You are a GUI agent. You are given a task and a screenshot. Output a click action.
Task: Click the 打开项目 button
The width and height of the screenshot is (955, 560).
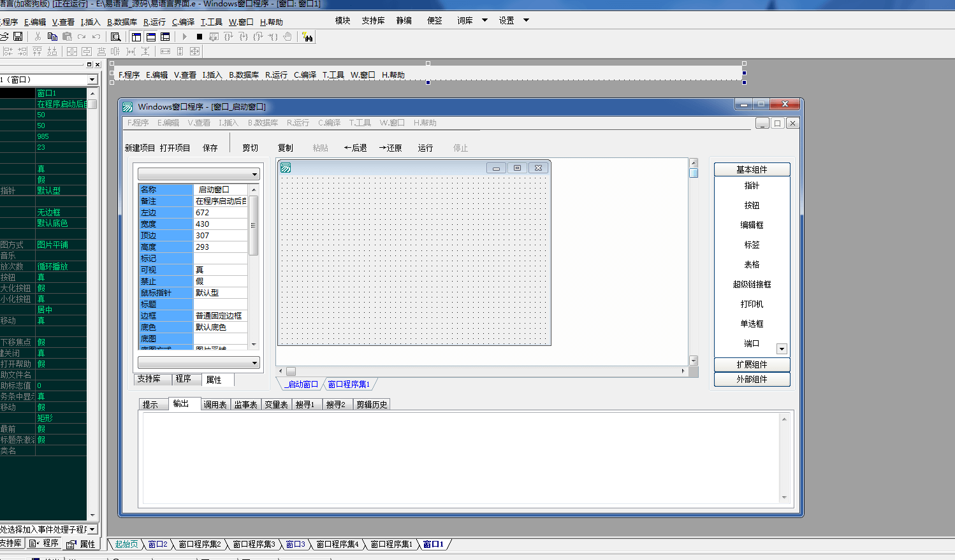[175, 148]
